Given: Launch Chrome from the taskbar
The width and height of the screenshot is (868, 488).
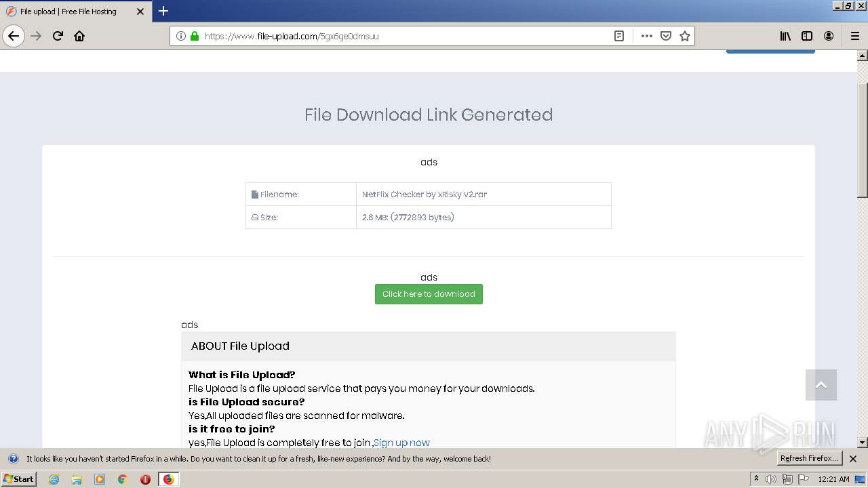Looking at the screenshot, I should pyautogui.click(x=123, y=479).
